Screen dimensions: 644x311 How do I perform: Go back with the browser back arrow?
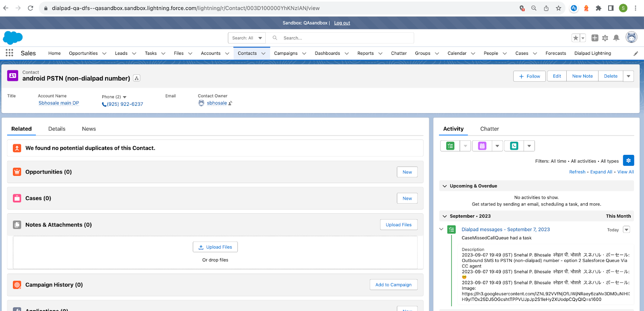click(x=6, y=8)
